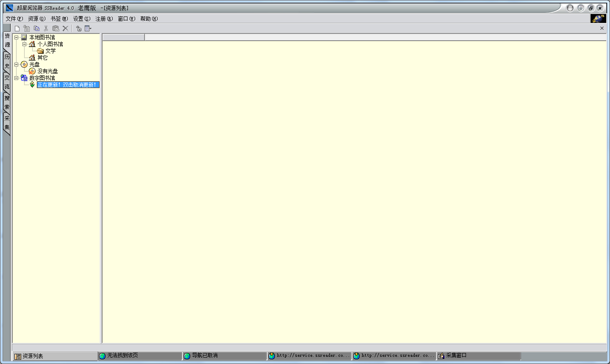Switch to the 搜索 sidebar tab
The image size is (610, 364).
[x=6, y=102]
